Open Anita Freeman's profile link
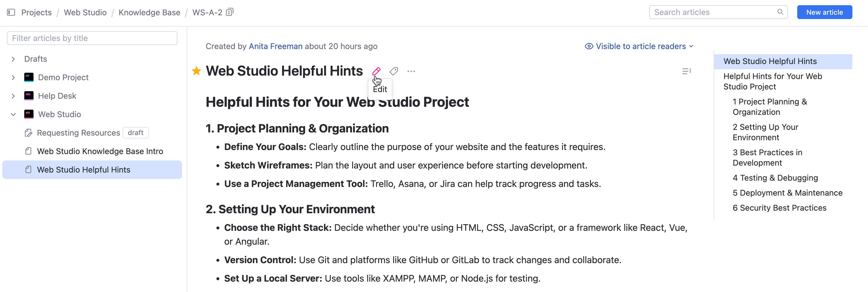Viewport: 868px width, 292px height. tap(275, 46)
